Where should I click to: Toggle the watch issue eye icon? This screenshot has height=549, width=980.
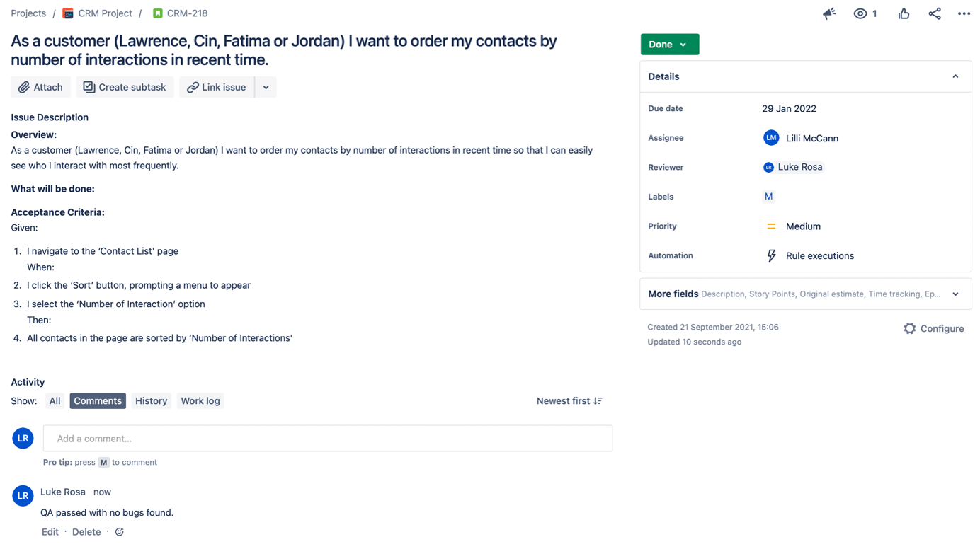(860, 13)
